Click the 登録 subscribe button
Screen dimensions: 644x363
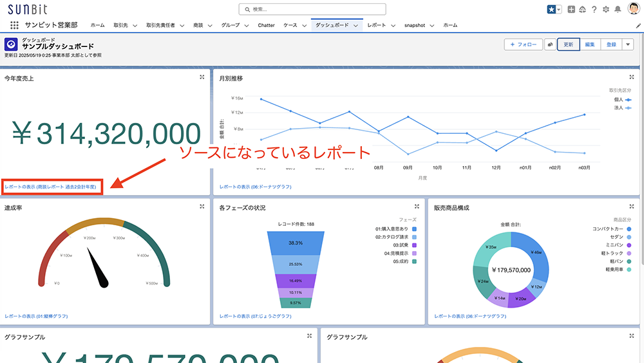[x=612, y=44]
